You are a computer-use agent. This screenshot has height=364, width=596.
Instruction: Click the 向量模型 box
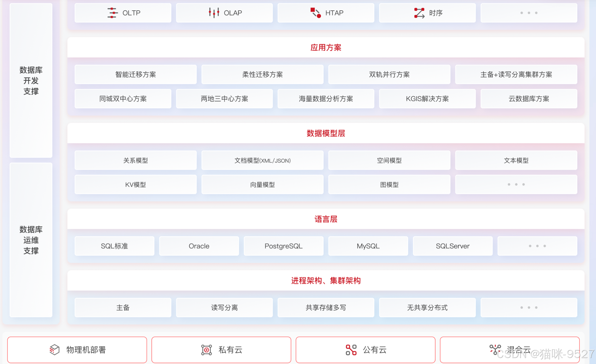pos(262,185)
